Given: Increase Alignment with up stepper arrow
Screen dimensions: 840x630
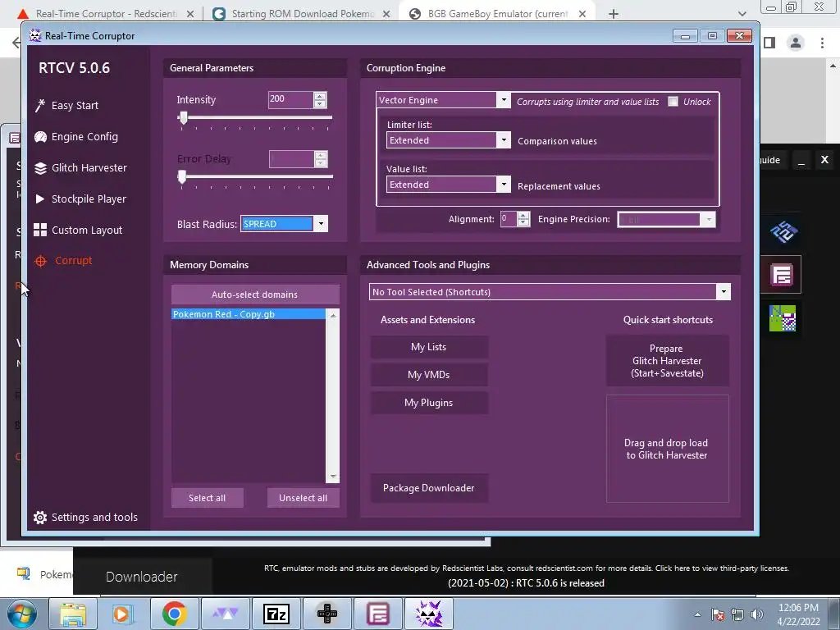Looking at the screenshot, I should coord(523,216).
